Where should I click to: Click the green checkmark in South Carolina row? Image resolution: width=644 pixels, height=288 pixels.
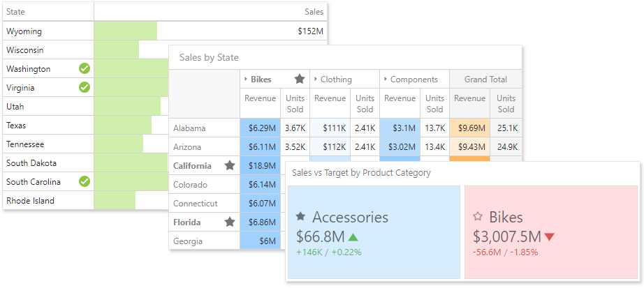pyautogui.click(x=85, y=182)
